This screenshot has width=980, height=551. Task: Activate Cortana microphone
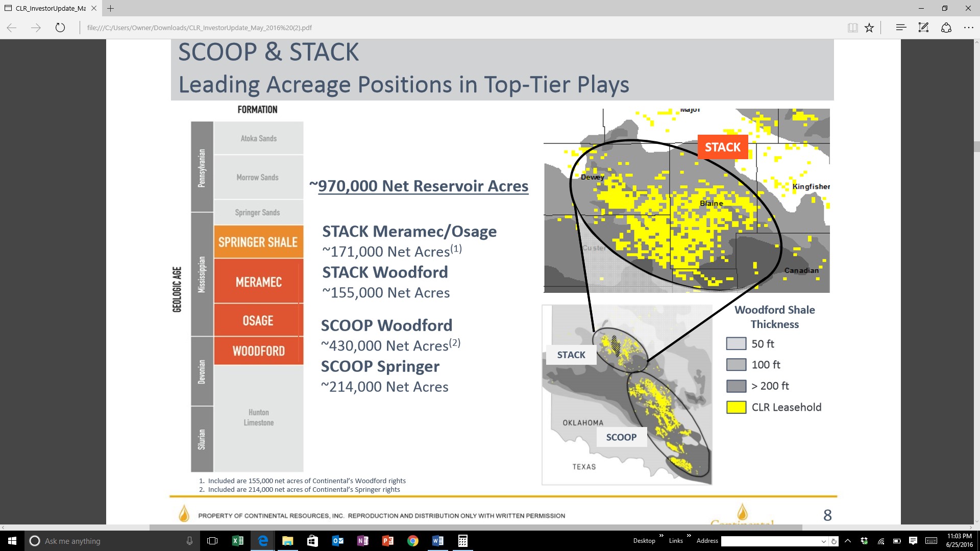189,541
